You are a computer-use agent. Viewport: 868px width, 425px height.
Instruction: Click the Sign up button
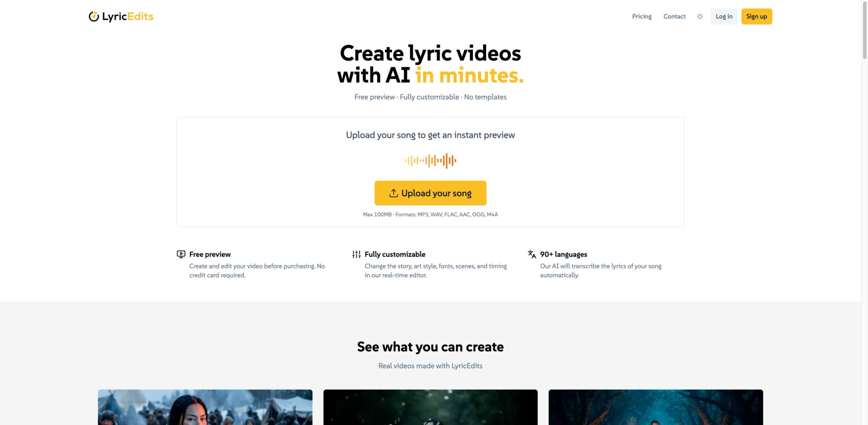click(x=757, y=17)
